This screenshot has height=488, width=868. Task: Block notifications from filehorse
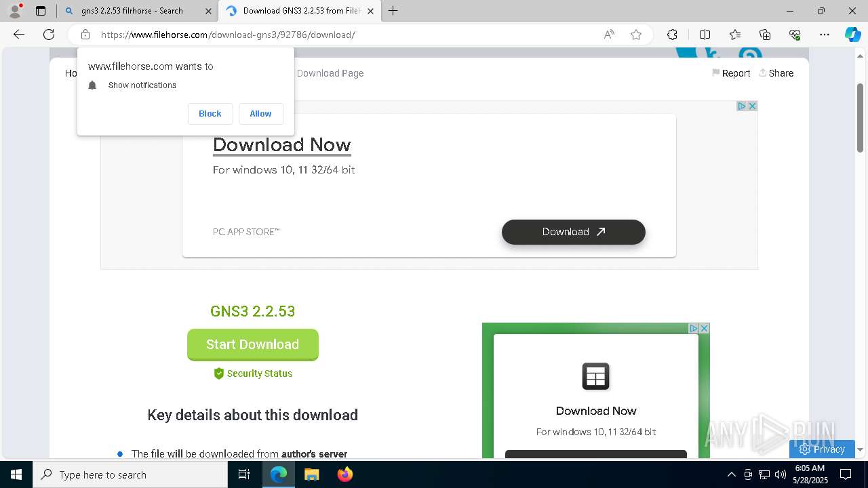(210, 114)
